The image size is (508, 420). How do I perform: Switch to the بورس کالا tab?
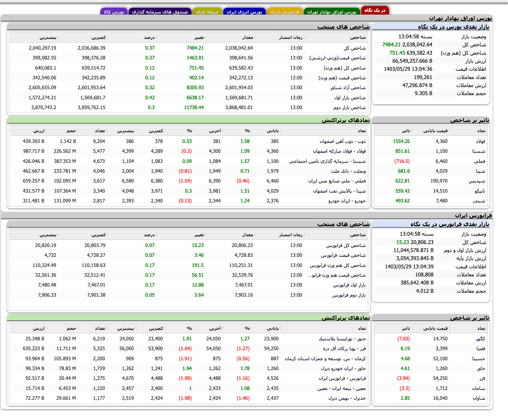point(114,11)
